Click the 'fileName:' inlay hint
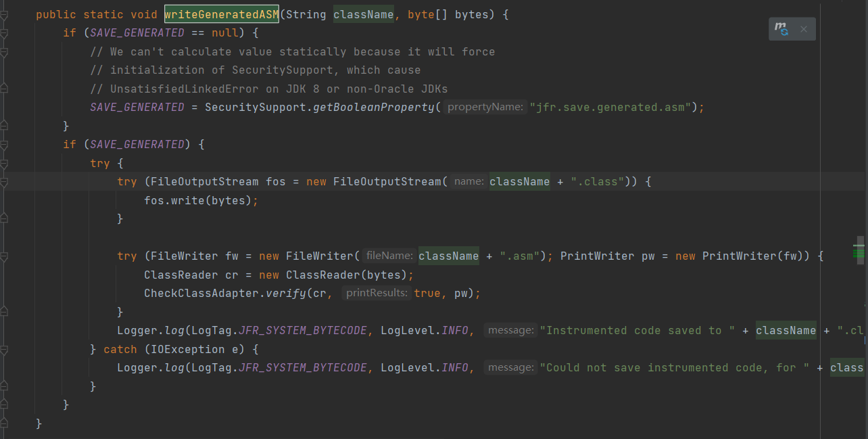The width and height of the screenshot is (868, 439). [389, 256]
